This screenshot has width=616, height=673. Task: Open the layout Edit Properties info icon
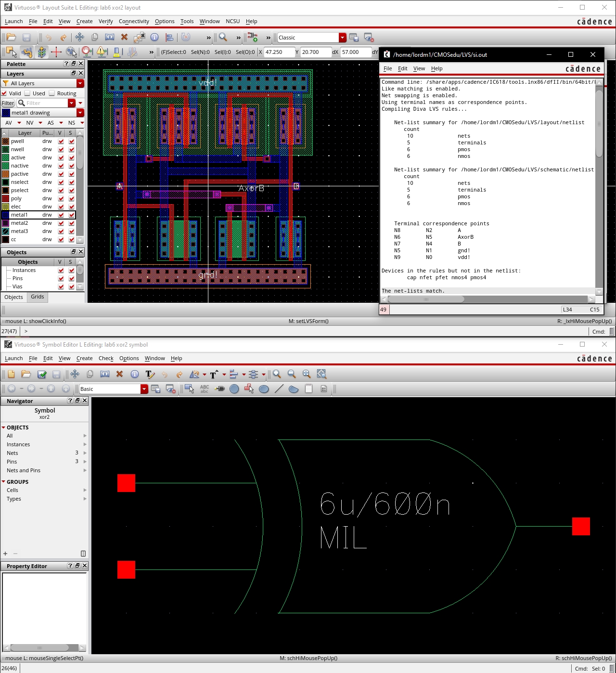click(154, 38)
